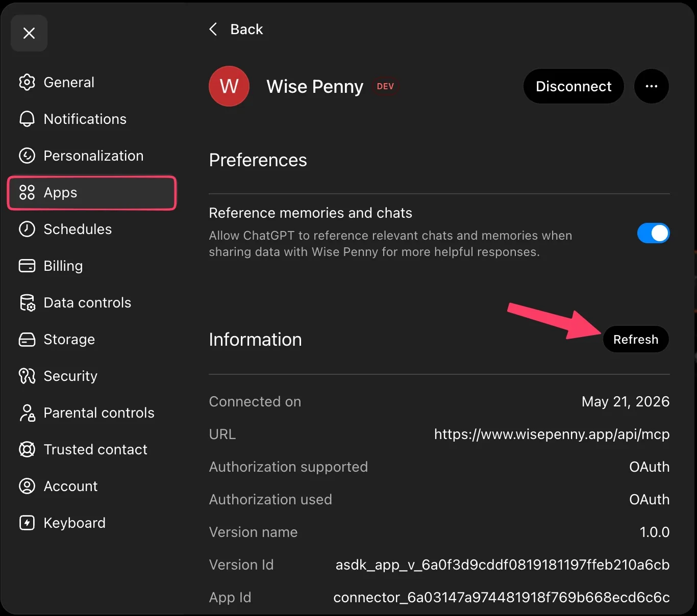
Task: Click the Wise Penny app title
Action: 315,87
